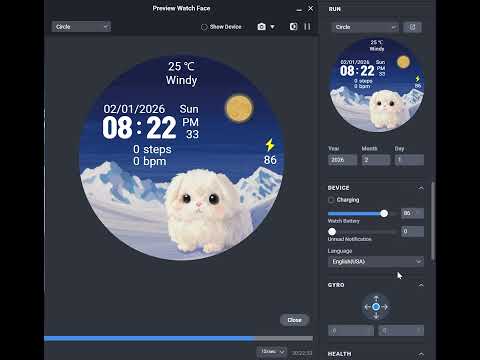Viewport: 480px width, 360px height.
Task: Edit the Year input field
Action: tap(342, 160)
